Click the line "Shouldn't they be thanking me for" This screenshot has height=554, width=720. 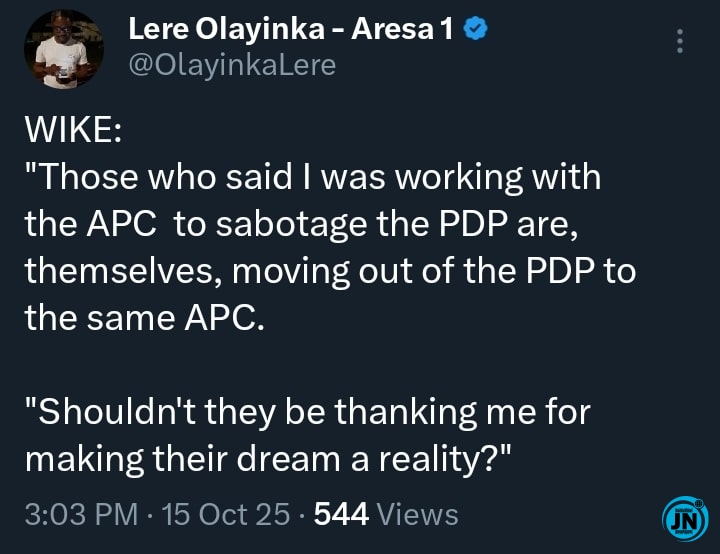[x=306, y=412]
